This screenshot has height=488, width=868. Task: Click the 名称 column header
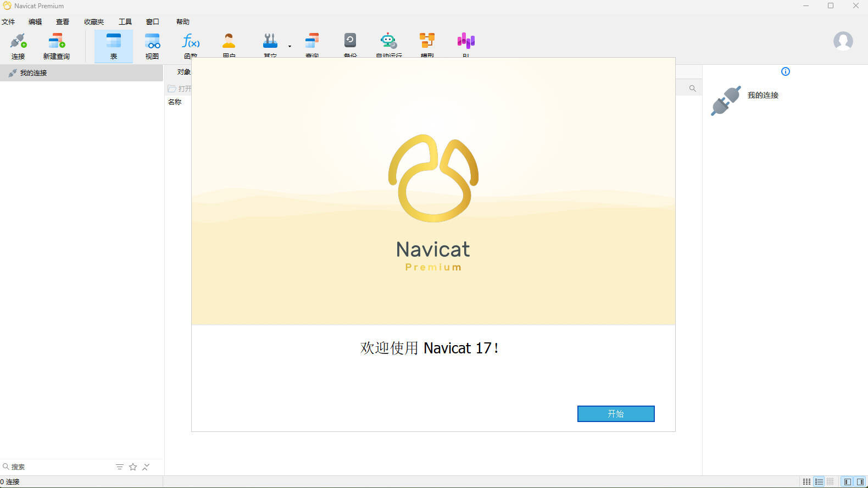tap(175, 102)
